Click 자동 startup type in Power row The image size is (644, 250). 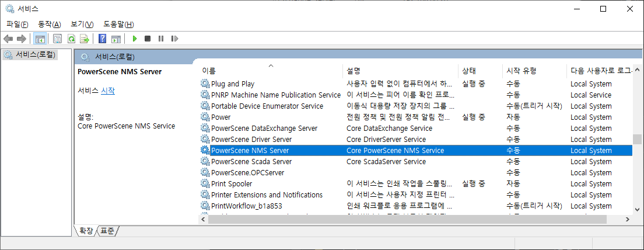click(513, 117)
